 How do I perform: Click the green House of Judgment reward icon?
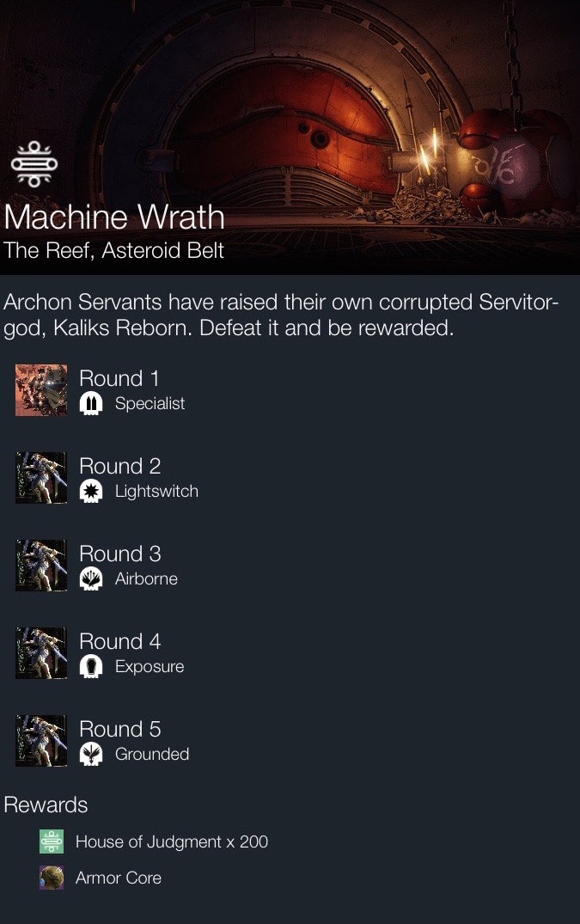(x=52, y=841)
